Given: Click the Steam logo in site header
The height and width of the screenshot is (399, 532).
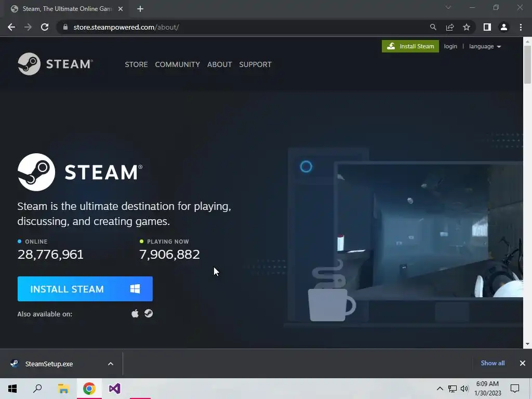Looking at the screenshot, I should pos(55,64).
